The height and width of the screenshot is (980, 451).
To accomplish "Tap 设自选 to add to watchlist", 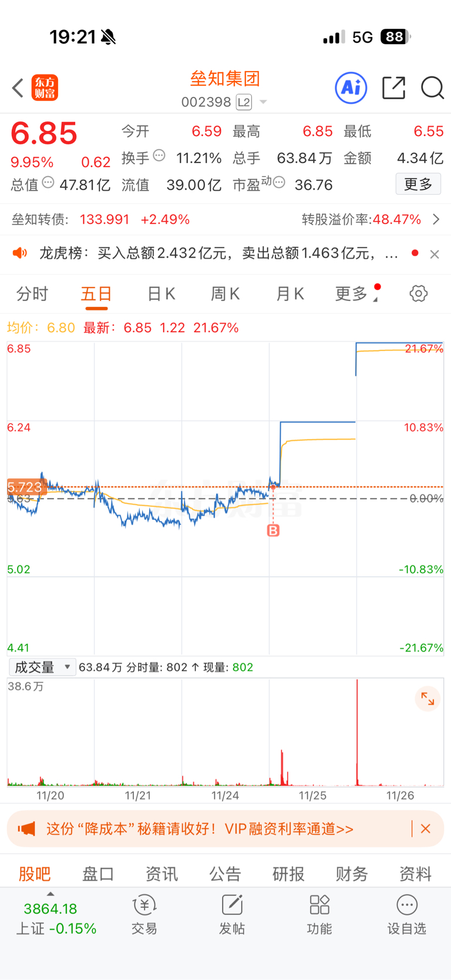I will (x=407, y=914).
